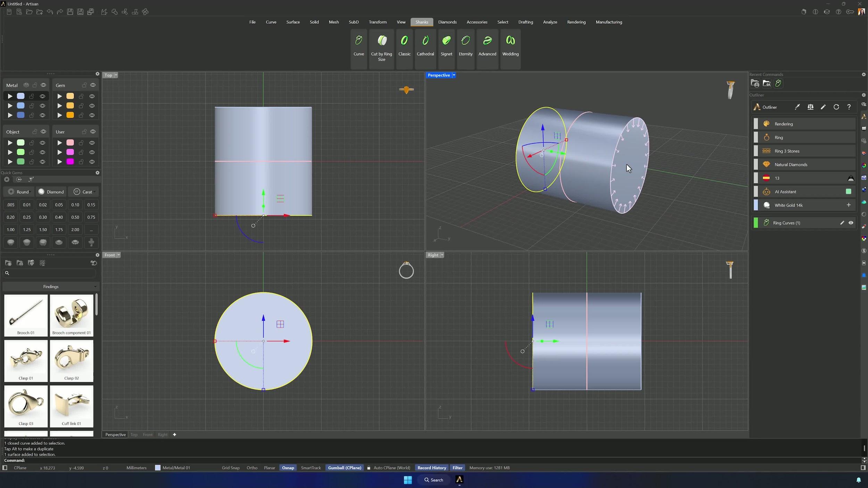
Task: Click the Redo icon in top toolbar
Action: (x=60, y=12)
